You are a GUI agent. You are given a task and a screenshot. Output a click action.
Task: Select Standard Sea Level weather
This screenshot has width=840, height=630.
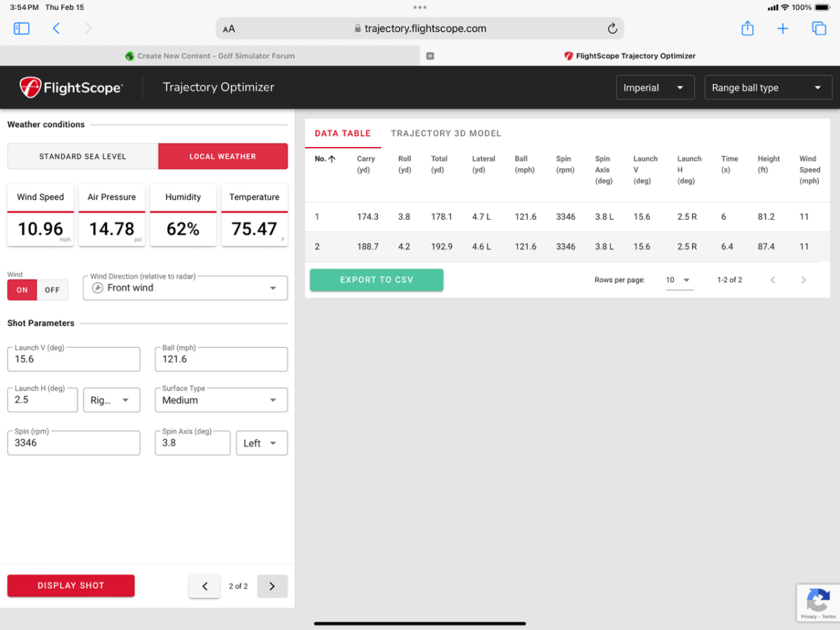(83, 156)
